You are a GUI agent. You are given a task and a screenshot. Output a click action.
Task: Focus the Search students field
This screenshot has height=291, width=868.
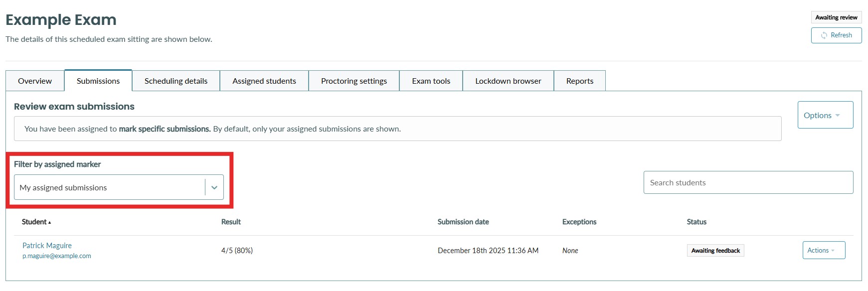(748, 182)
